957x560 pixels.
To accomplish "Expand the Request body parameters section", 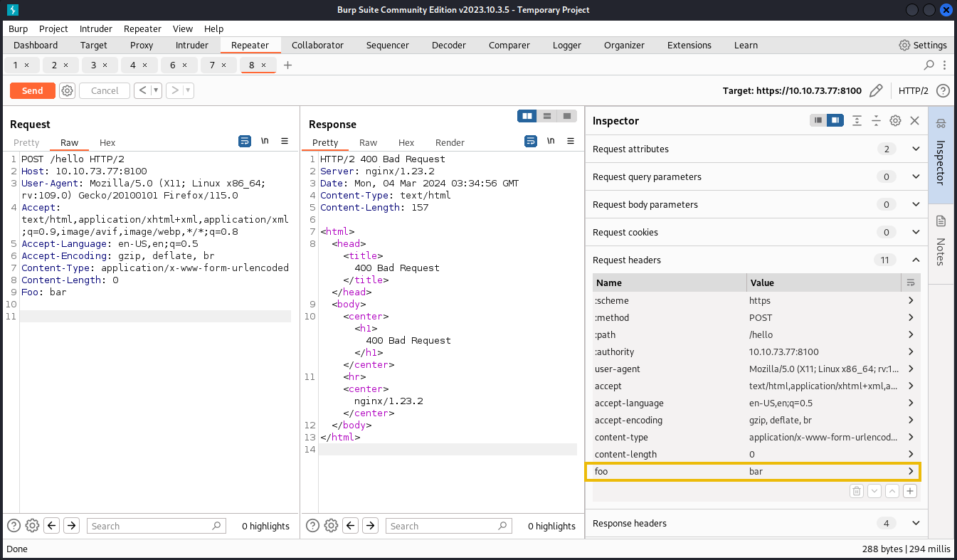I will 916,204.
